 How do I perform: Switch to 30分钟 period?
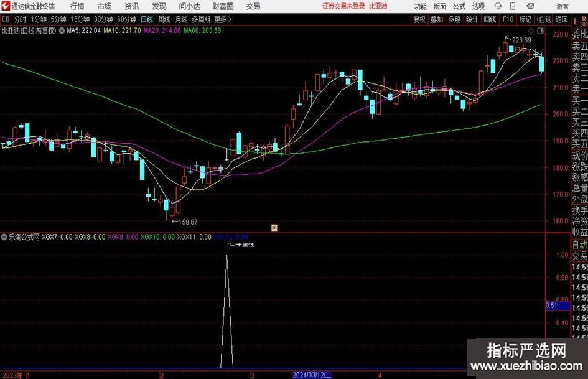click(103, 19)
